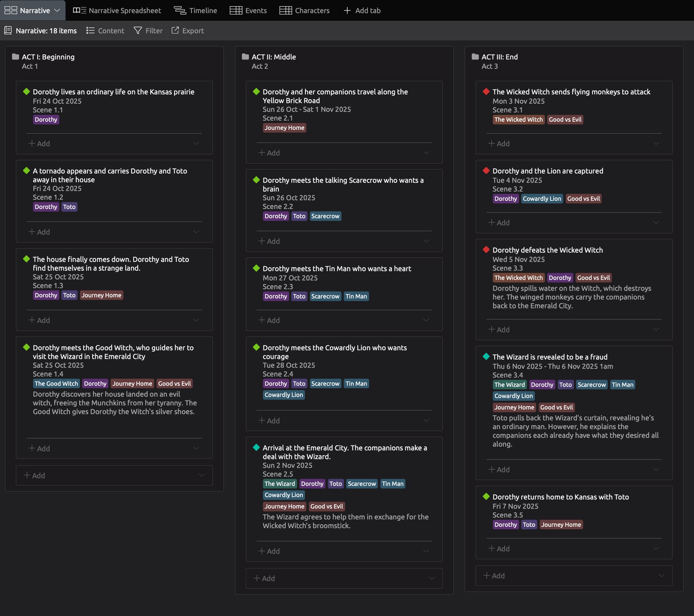Click the Content list icon
Image resolution: width=694 pixels, height=616 pixels.
tap(90, 31)
